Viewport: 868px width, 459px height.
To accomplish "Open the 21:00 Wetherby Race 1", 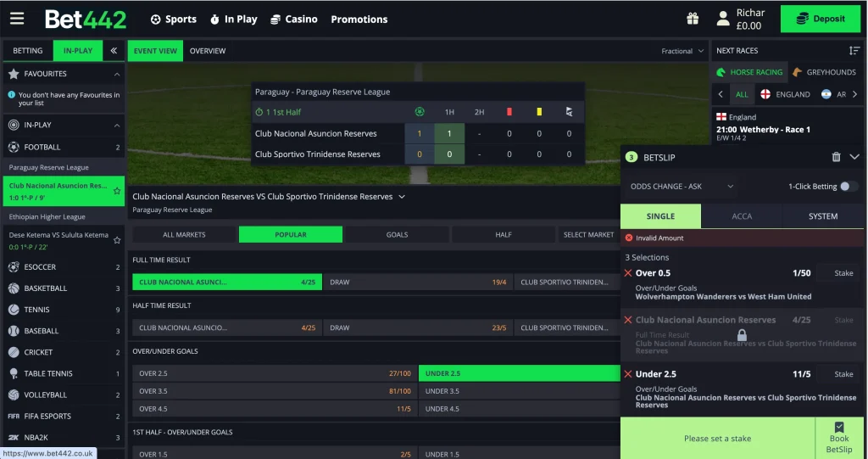I will tap(764, 129).
